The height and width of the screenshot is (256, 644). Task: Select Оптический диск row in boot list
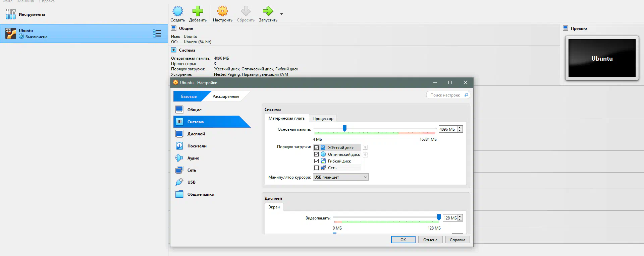(x=337, y=154)
